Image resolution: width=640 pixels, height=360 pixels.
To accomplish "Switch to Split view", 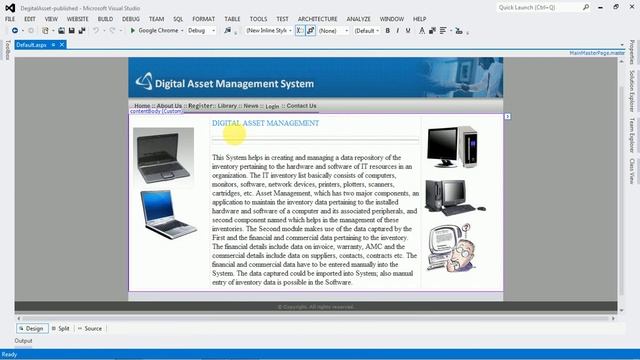I will (61, 329).
